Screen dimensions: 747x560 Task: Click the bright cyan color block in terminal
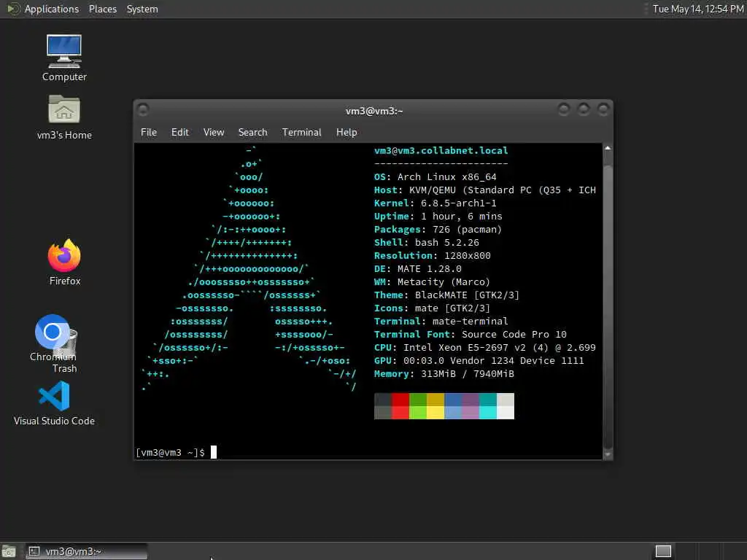tap(488, 413)
